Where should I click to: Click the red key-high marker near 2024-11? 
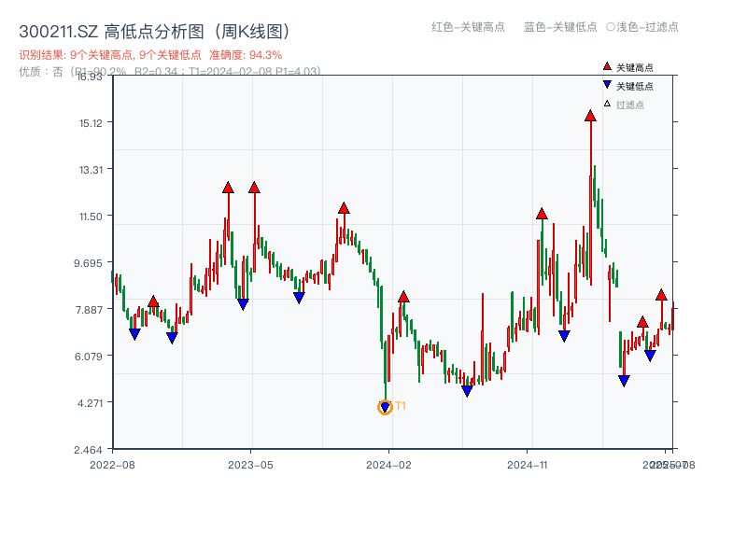(543, 213)
